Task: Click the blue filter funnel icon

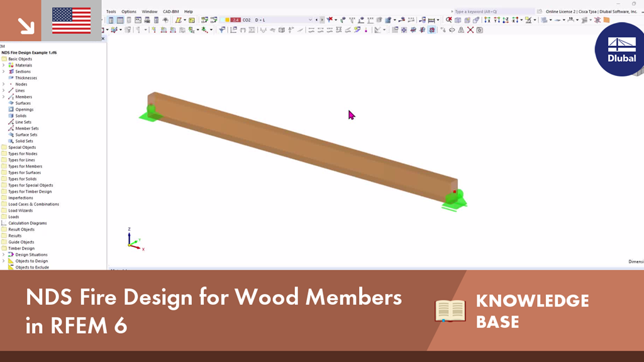Action: pyautogui.click(x=222, y=30)
